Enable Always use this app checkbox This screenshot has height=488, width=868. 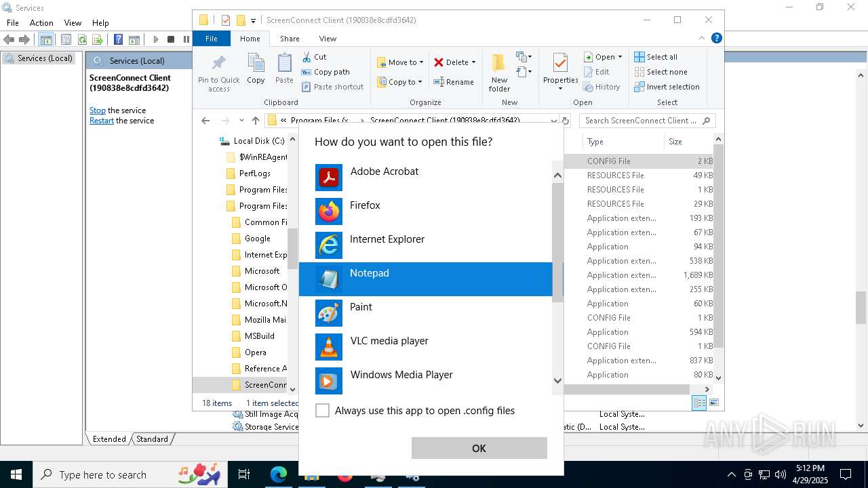pyautogui.click(x=323, y=411)
